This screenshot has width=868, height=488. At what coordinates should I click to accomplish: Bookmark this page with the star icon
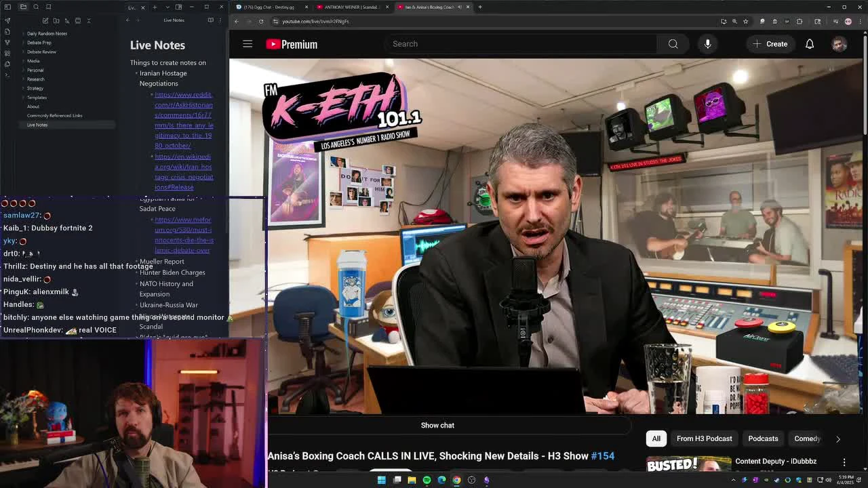(x=745, y=21)
